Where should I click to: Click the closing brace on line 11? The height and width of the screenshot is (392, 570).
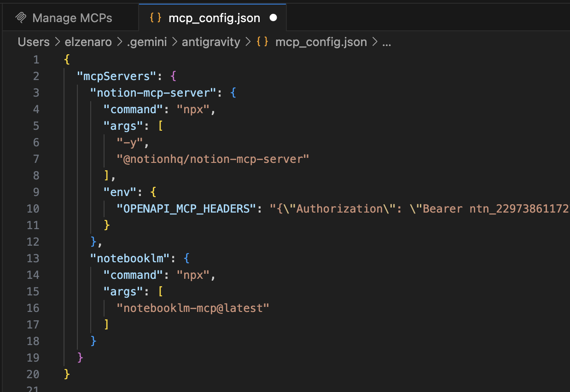pos(107,225)
